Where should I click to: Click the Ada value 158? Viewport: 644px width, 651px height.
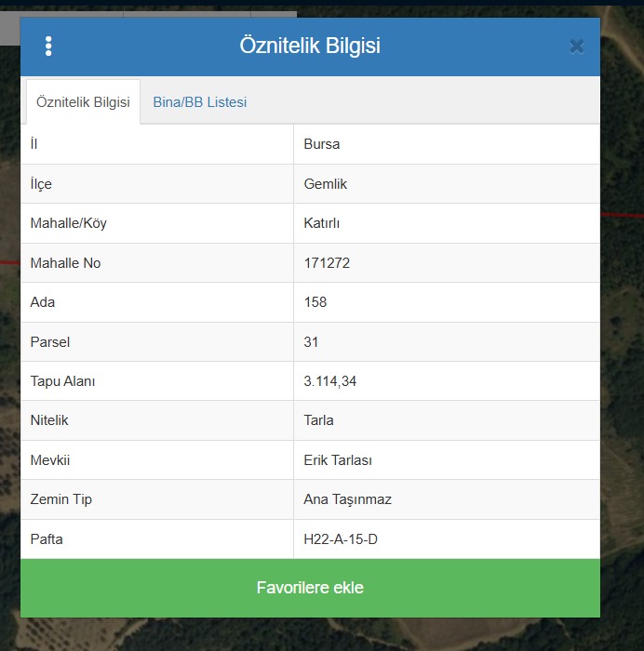315,302
